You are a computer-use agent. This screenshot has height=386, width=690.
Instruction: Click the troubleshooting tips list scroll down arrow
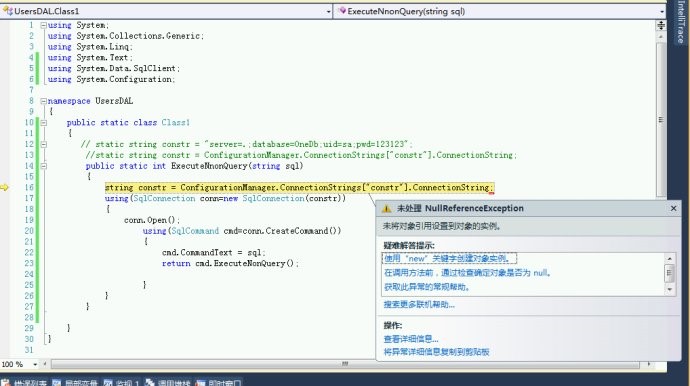point(669,290)
